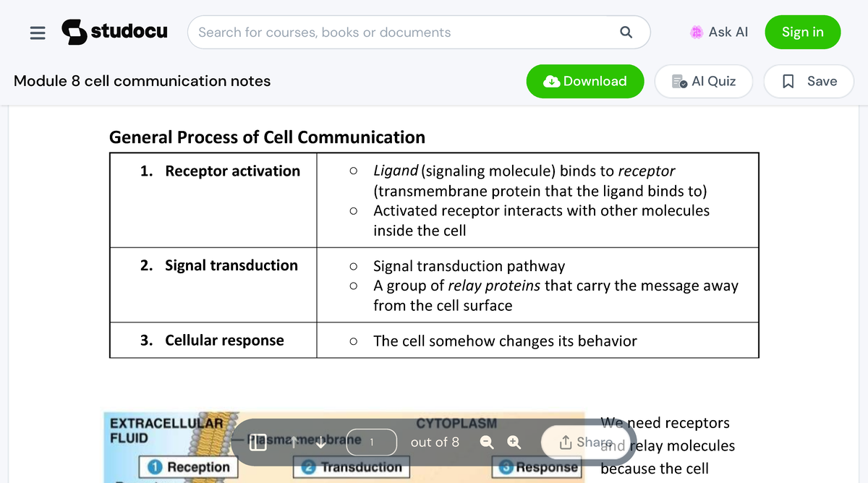
Task: Download the Module 8 notes document
Action: tap(585, 81)
